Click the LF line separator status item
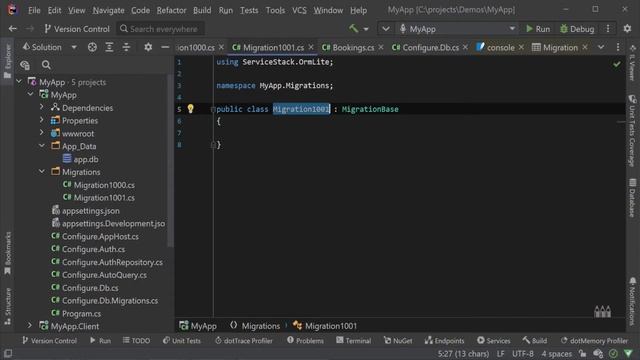The height and width of the screenshot is (360, 640). [501, 353]
